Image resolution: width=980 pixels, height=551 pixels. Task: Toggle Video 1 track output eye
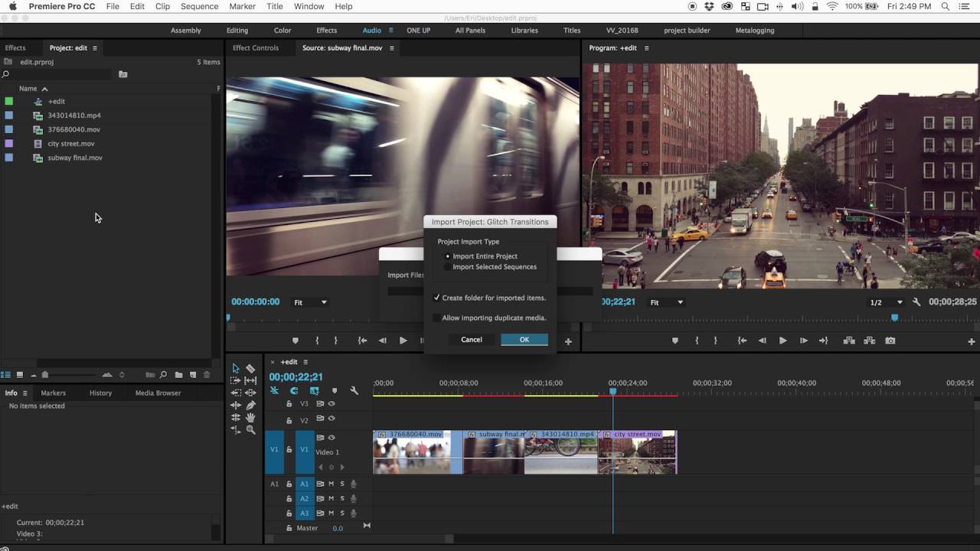(332, 438)
